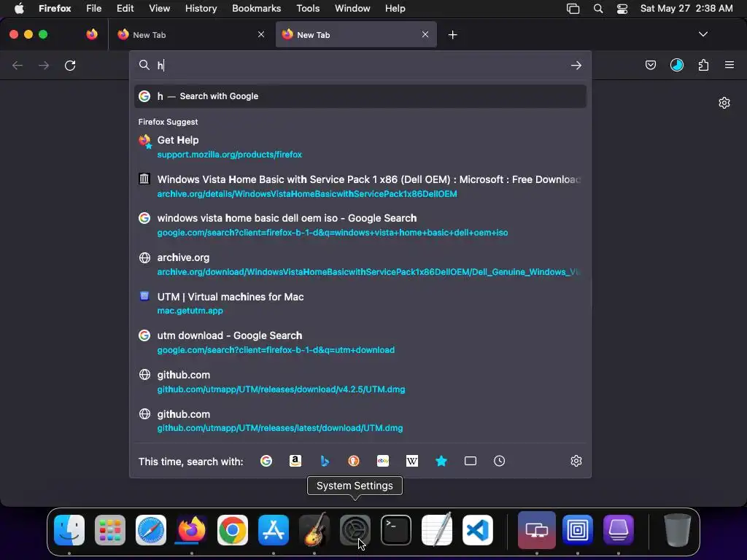Open the Trash in the dock
This screenshot has width=747, height=560.
(x=677, y=529)
